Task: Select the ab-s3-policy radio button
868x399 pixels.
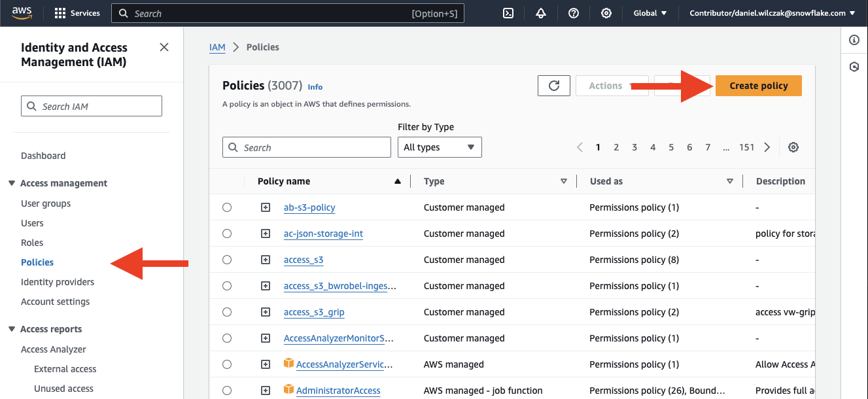Action: [227, 207]
